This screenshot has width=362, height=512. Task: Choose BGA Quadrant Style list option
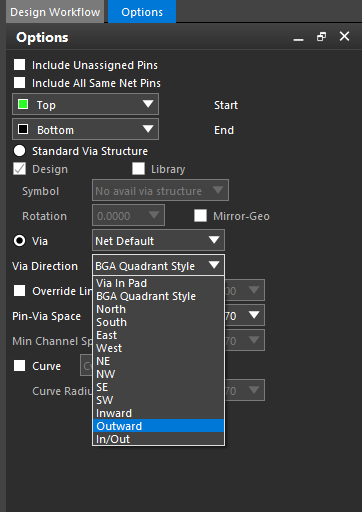click(158, 296)
